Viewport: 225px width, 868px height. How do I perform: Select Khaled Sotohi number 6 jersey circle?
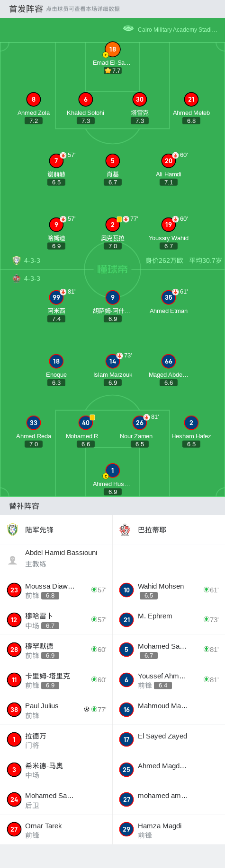(x=86, y=99)
